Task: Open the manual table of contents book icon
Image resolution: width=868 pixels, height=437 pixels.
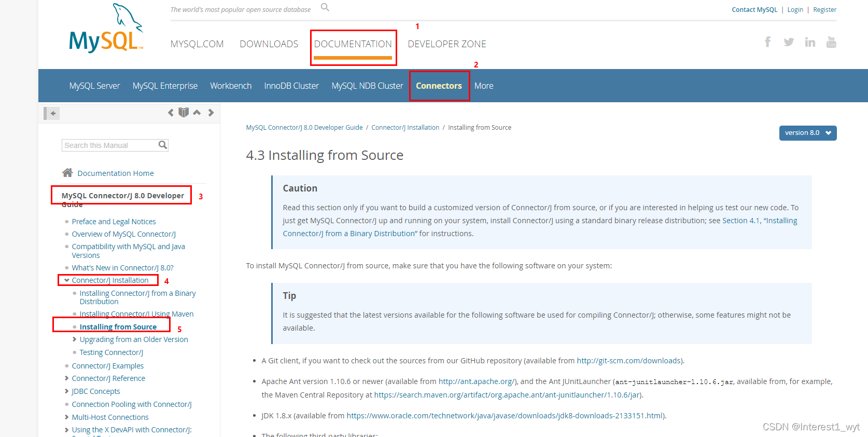Action: pos(184,113)
